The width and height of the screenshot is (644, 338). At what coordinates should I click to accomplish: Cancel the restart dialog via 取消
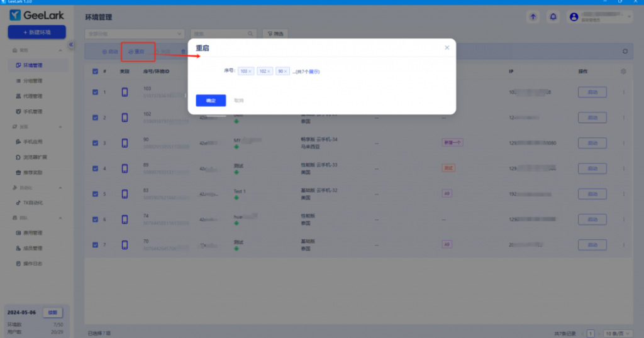click(x=238, y=101)
